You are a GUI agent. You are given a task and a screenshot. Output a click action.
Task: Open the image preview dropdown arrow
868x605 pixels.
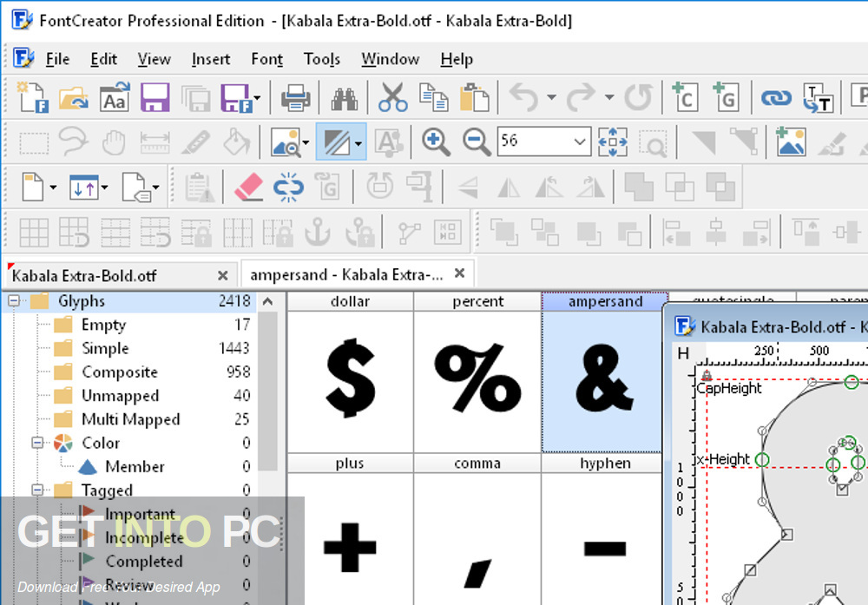pos(305,143)
